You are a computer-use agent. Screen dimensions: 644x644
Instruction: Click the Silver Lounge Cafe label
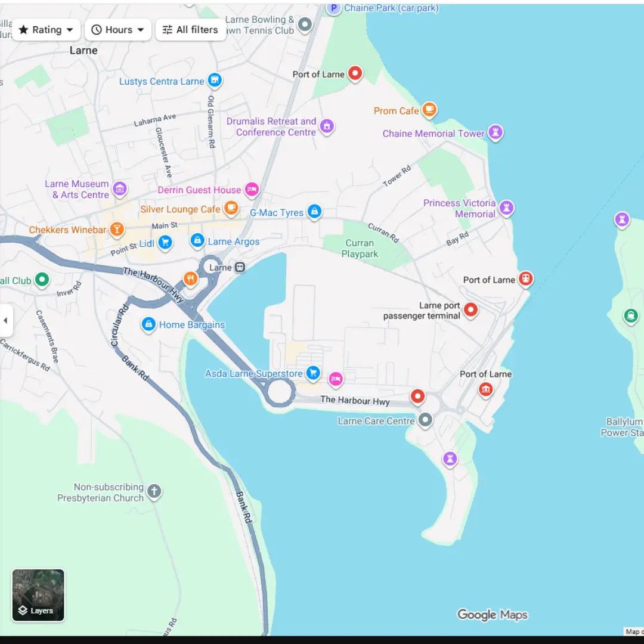(x=180, y=209)
